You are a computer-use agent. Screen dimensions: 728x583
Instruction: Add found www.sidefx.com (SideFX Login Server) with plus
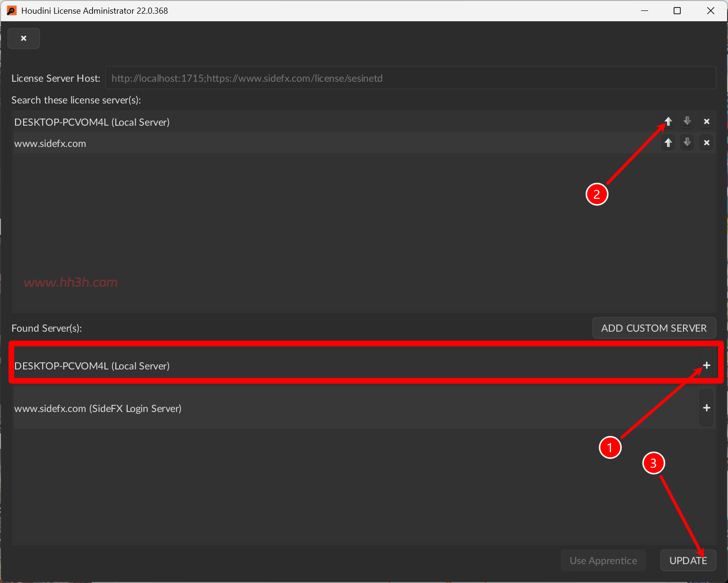click(706, 408)
